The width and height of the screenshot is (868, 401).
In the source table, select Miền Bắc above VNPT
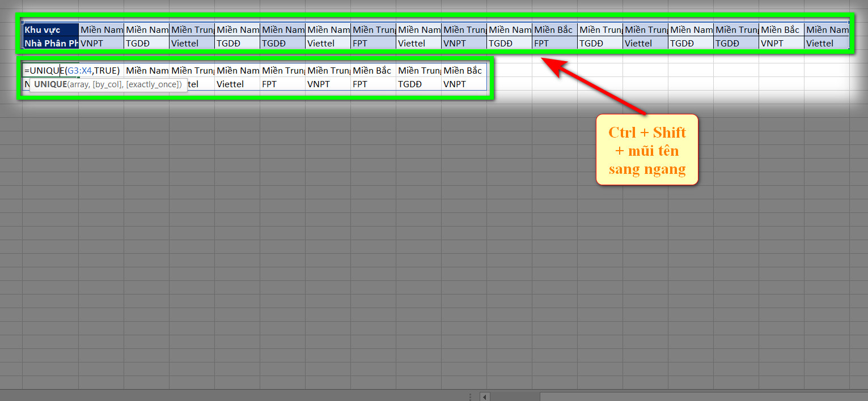click(x=782, y=29)
